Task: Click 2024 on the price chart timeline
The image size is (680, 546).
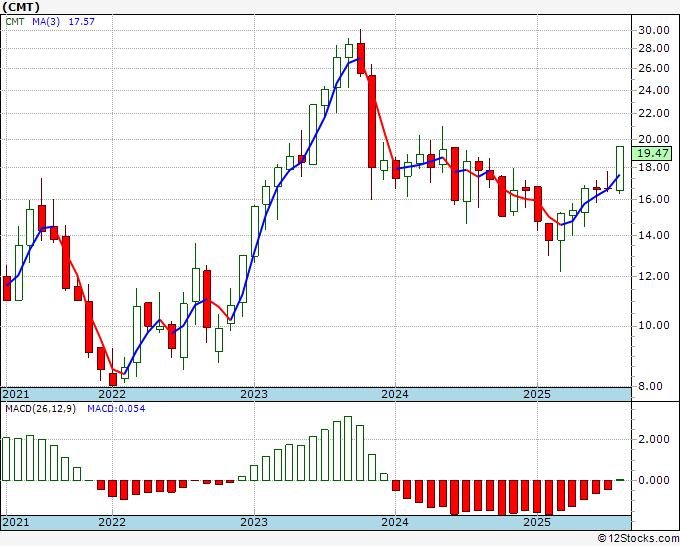Action: tap(395, 394)
